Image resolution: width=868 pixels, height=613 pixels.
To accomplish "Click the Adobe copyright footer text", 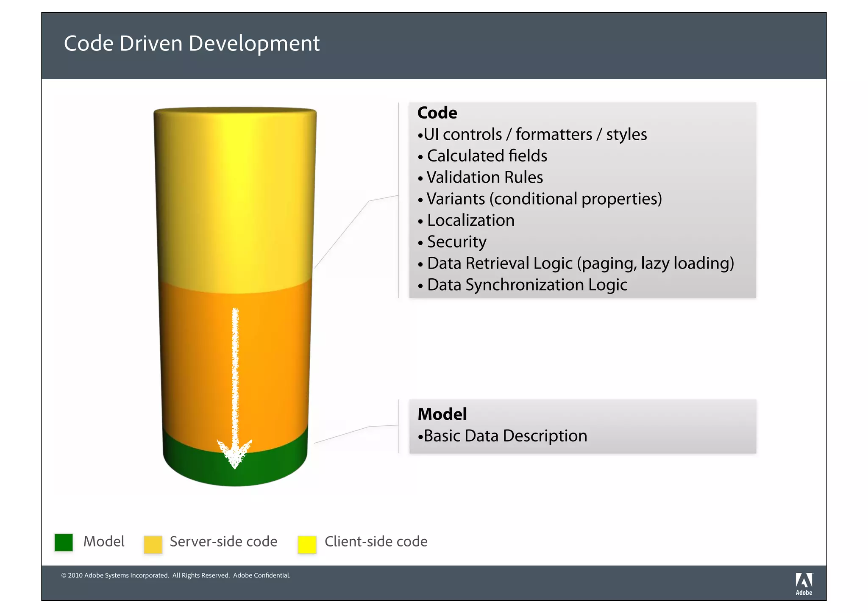I will coord(175,575).
